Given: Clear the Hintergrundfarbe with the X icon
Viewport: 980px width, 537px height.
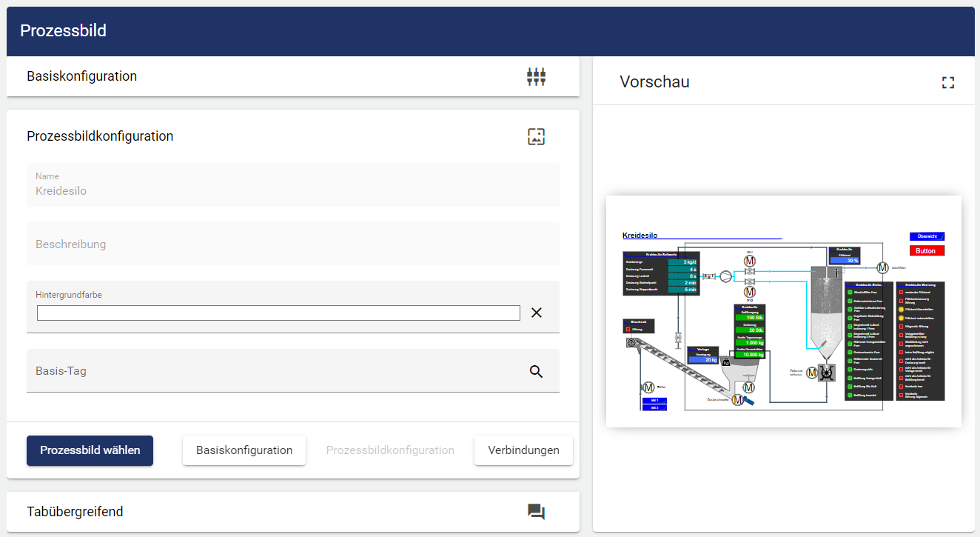Looking at the screenshot, I should click(x=537, y=313).
